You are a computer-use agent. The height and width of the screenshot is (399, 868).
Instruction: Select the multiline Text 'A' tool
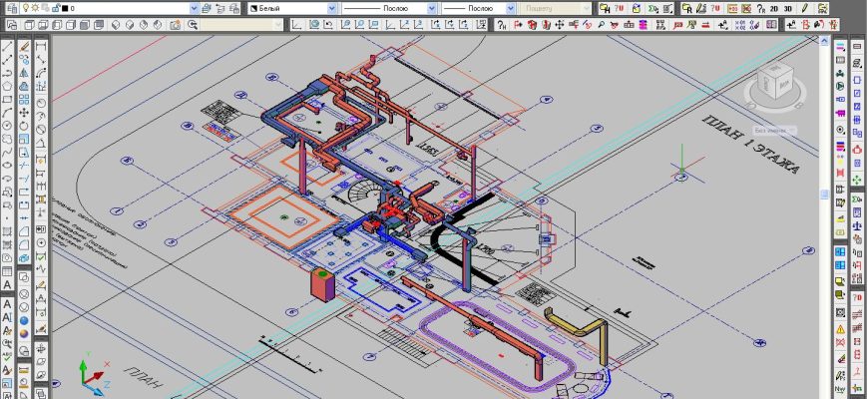pos(8,285)
